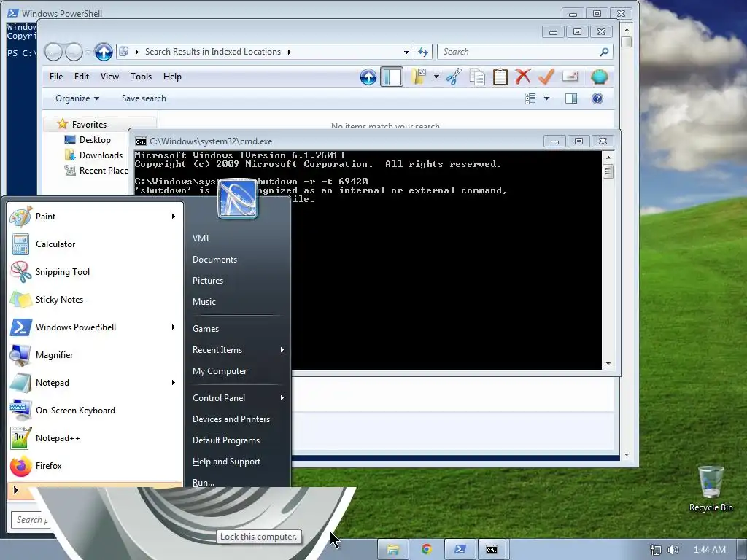Open My Computer from Start menu
The height and width of the screenshot is (560, 747).
click(x=220, y=371)
